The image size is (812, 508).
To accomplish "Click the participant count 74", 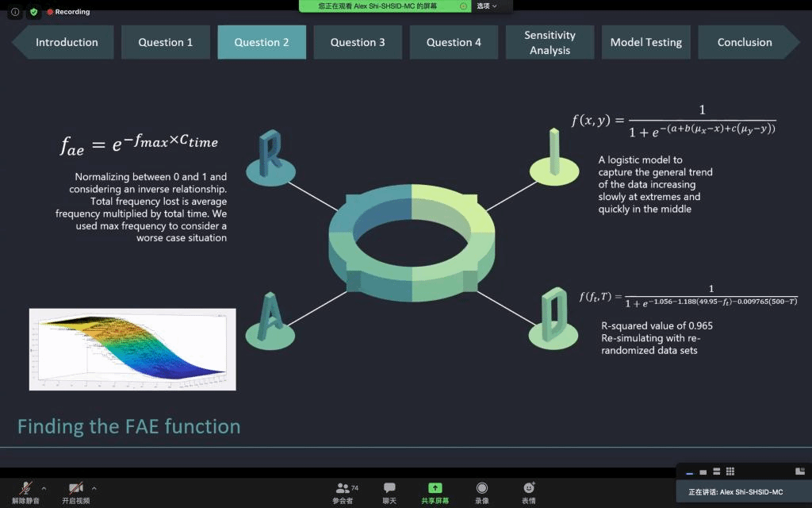I will [354, 488].
